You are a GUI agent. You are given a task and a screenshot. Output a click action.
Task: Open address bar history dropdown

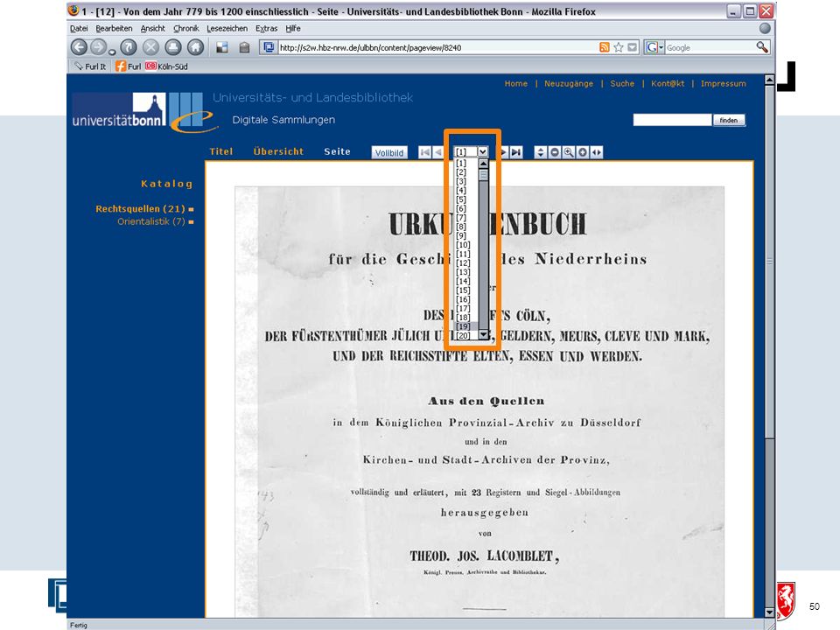[x=633, y=47]
